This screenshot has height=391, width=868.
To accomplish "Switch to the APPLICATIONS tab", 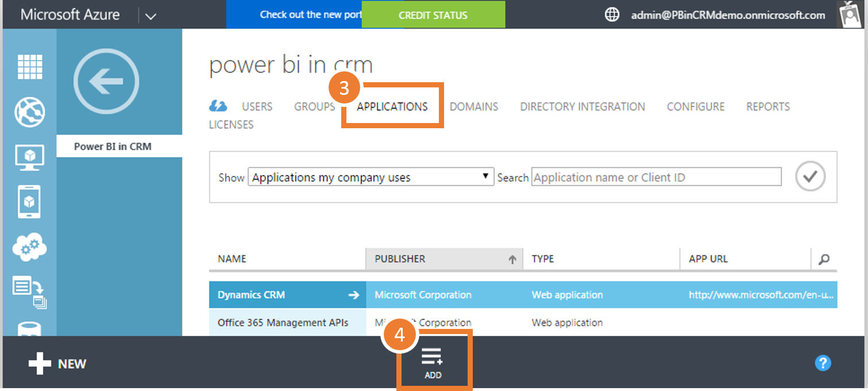I will tap(392, 106).
